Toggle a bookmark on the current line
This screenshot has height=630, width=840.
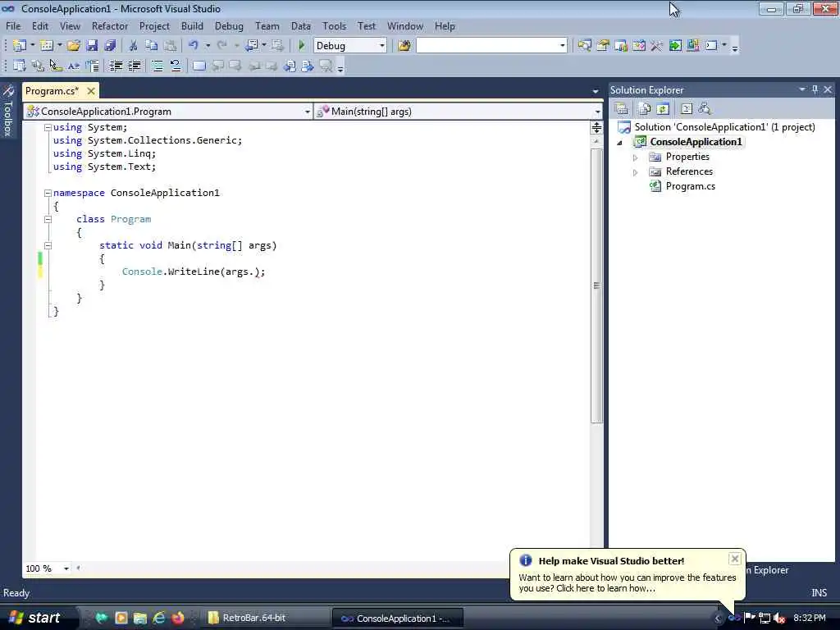(x=199, y=66)
